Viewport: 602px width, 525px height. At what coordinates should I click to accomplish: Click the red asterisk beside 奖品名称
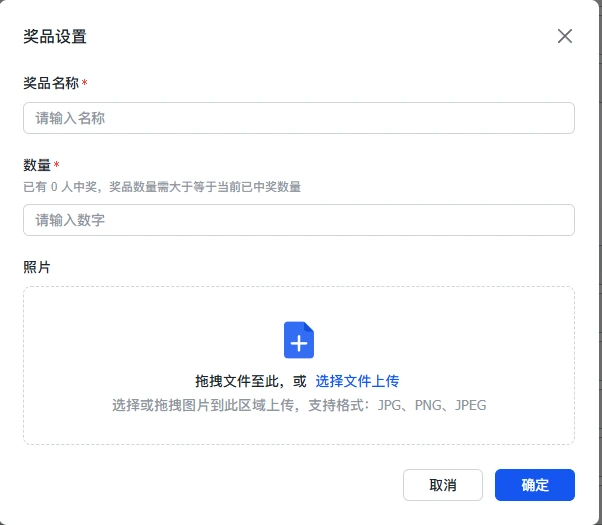click(85, 83)
